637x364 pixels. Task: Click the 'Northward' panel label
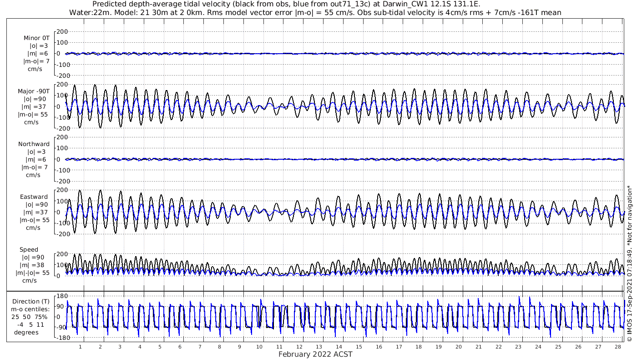click(x=34, y=144)
